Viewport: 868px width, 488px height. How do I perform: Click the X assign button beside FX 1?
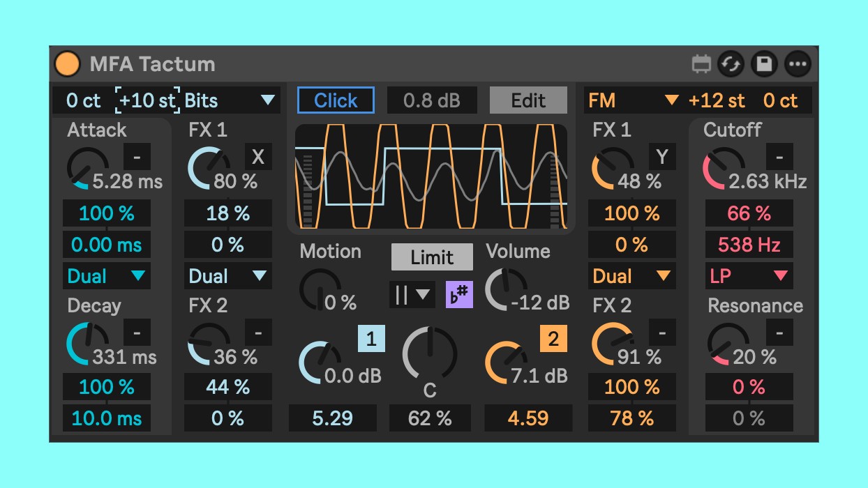click(x=258, y=157)
